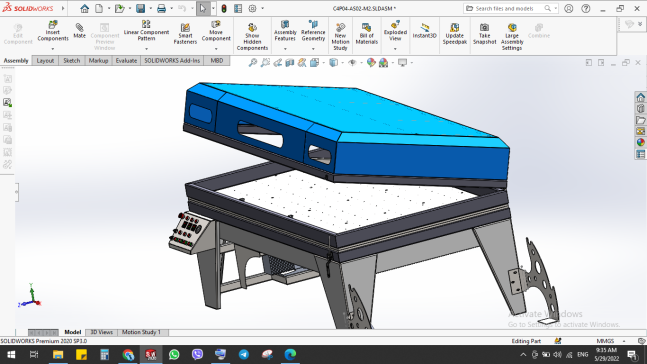The height and width of the screenshot is (364, 647).
Task: Expand Exploded View dropdown arrow
Action: (x=395, y=49)
